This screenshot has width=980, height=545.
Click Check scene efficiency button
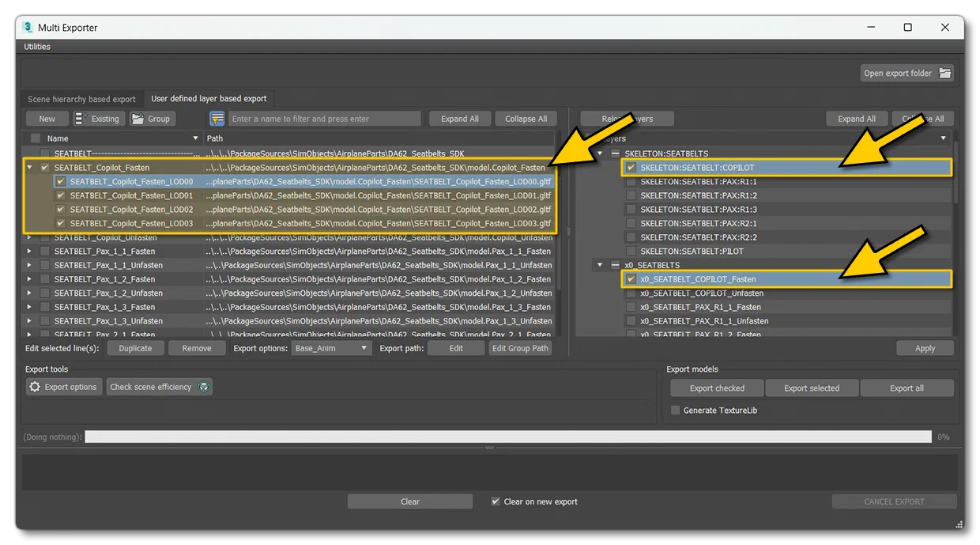[160, 387]
